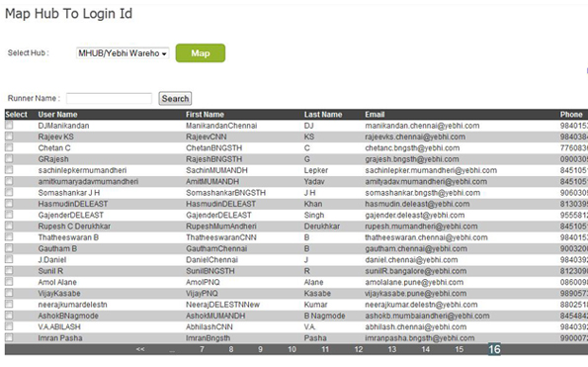Image resolution: width=588 pixels, height=367 pixels.
Task: Jump to first pages with << link
Action: (x=140, y=349)
